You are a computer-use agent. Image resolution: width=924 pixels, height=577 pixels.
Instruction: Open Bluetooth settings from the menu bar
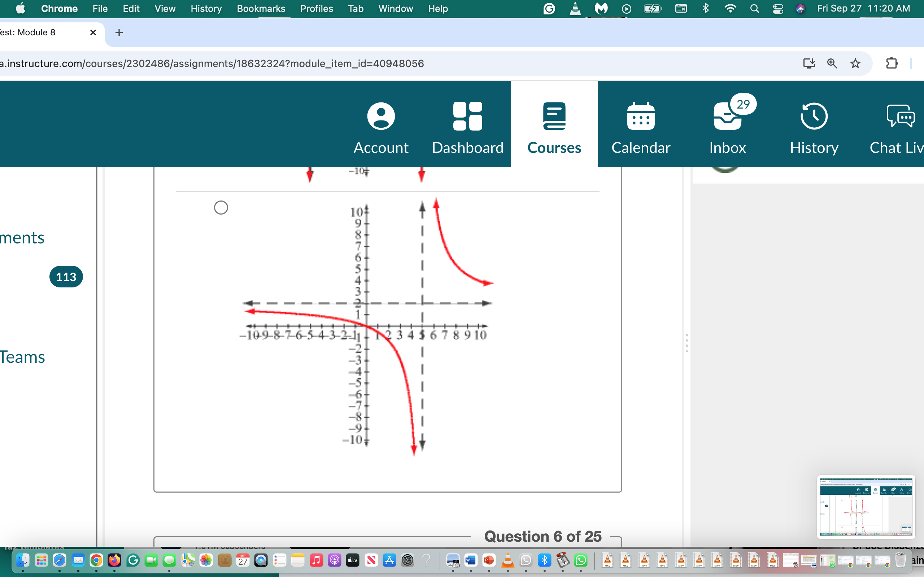(x=705, y=8)
